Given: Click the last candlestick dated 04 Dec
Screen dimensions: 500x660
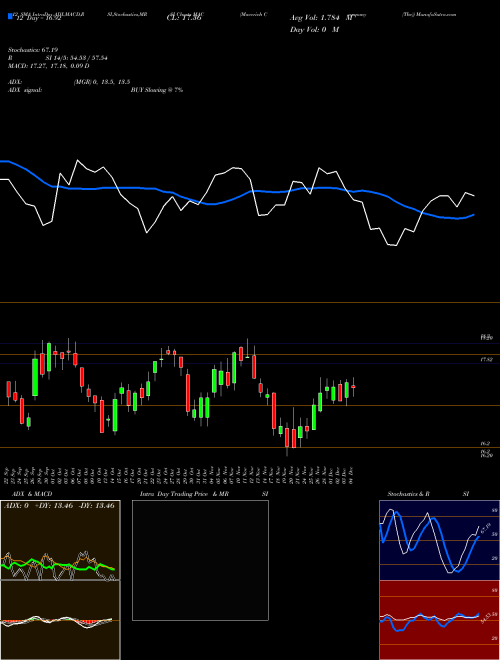Looking at the screenshot, I should (x=354, y=386).
